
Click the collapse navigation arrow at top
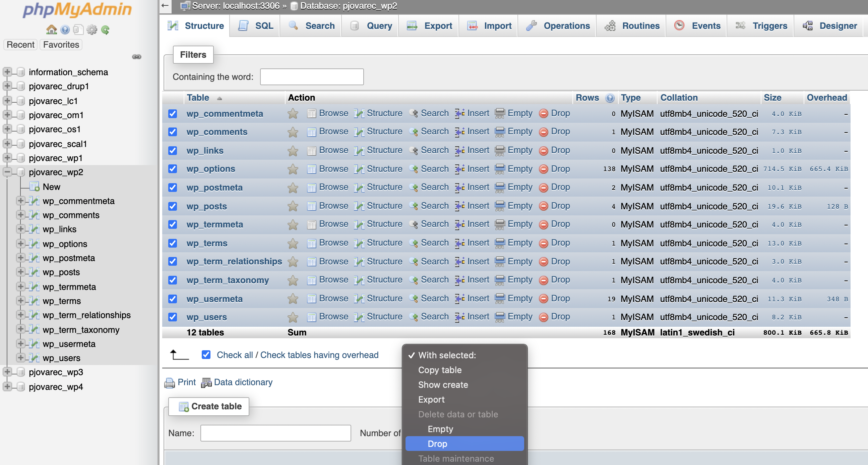[165, 6]
